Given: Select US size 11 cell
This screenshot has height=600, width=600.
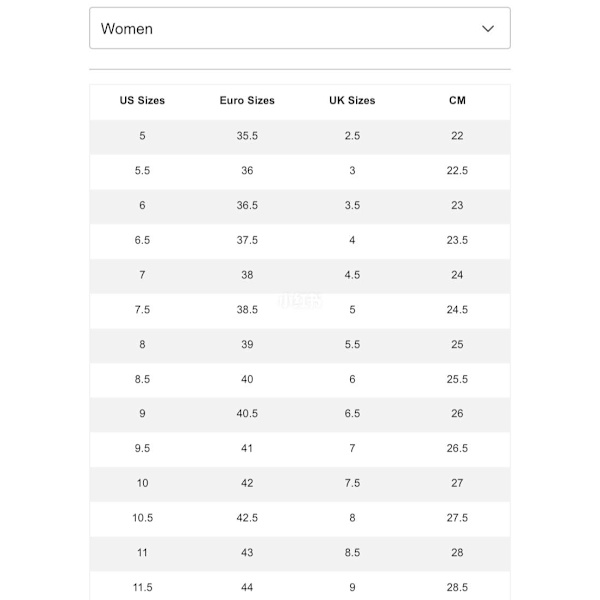Looking at the screenshot, I should (x=142, y=553).
